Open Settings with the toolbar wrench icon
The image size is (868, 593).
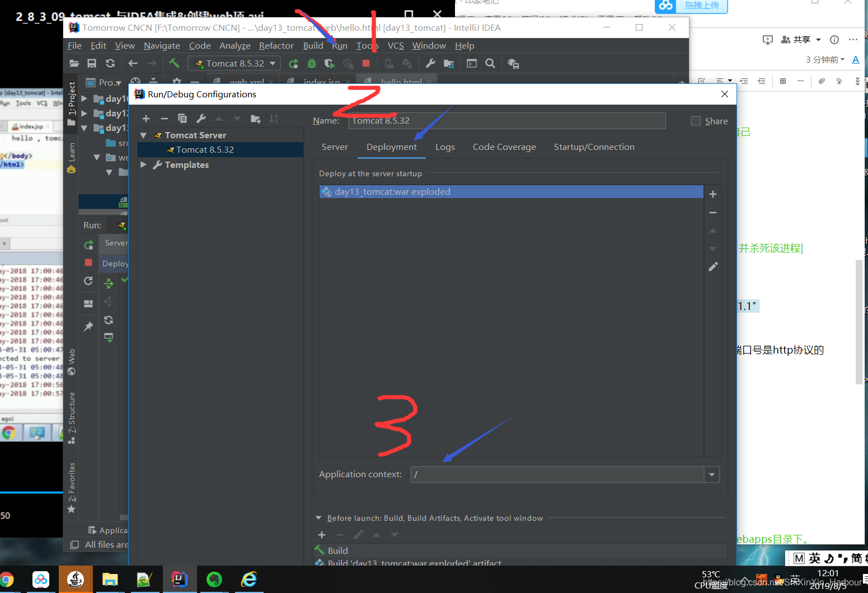pyautogui.click(x=430, y=63)
